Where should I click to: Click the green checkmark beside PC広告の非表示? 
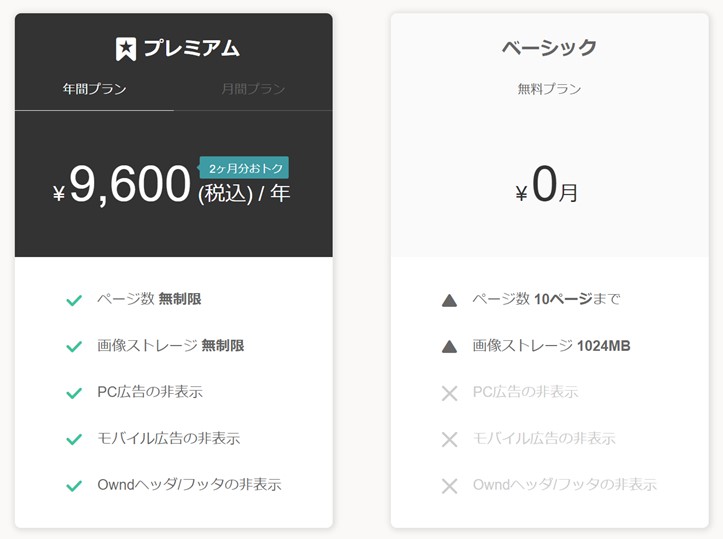[74, 393]
